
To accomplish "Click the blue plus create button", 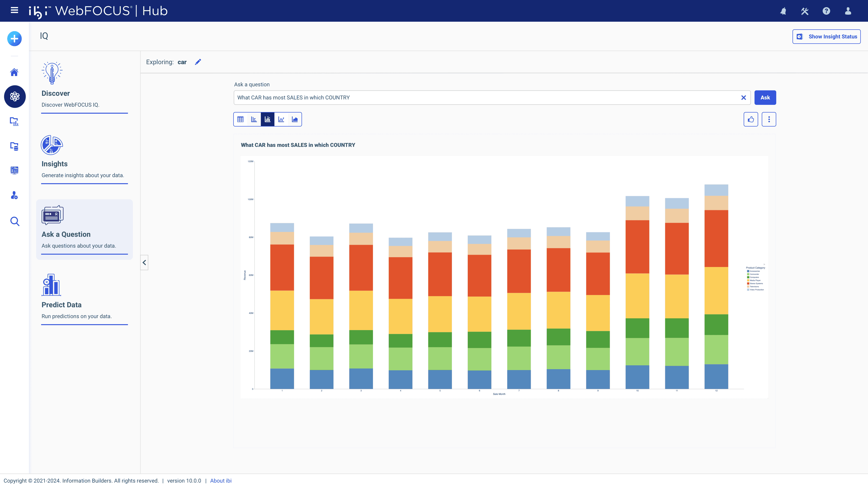I will pos(14,39).
